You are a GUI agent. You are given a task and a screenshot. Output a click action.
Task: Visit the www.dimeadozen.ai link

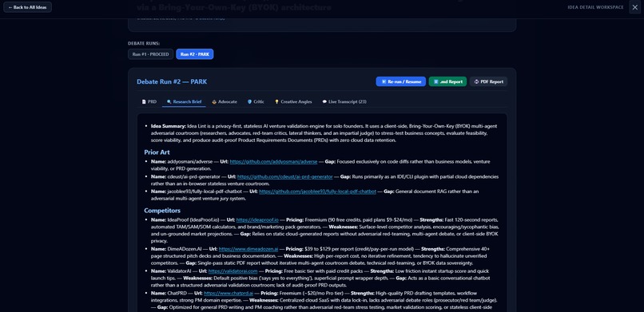pyautogui.click(x=248, y=249)
